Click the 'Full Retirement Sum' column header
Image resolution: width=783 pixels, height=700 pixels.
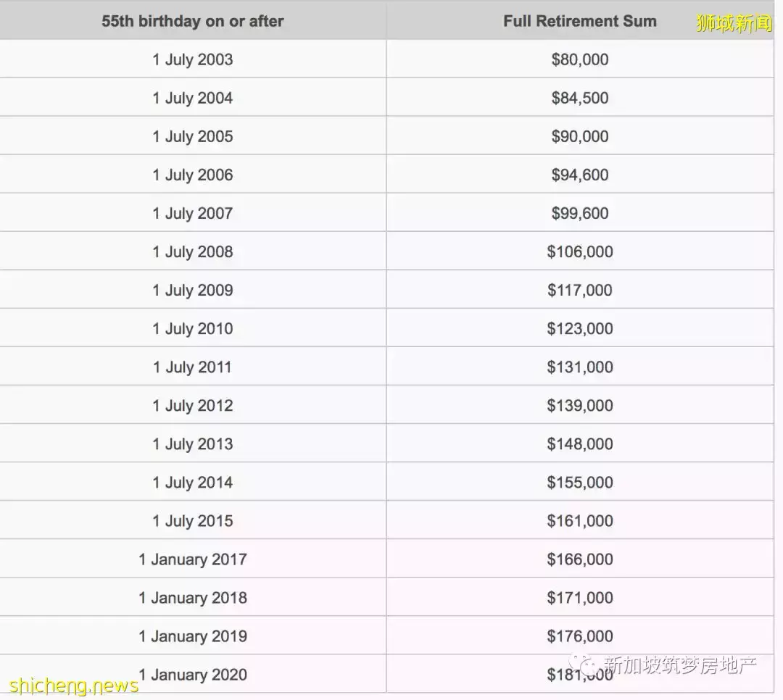pyautogui.click(x=579, y=21)
